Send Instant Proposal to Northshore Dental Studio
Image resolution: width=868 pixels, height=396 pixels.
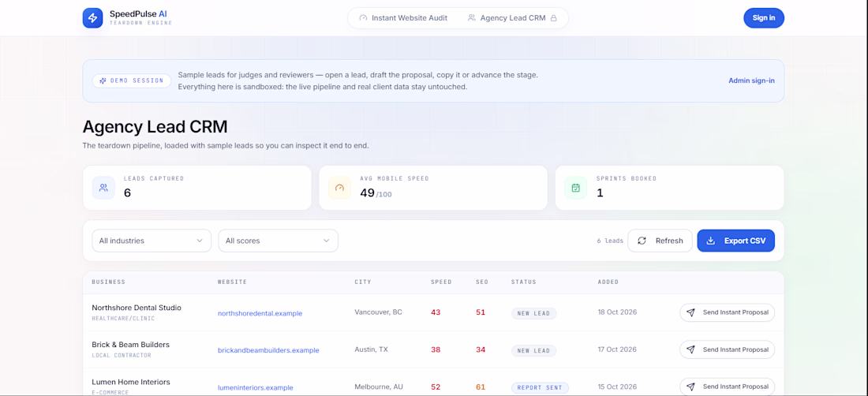pyautogui.click(x=728, y=312)
